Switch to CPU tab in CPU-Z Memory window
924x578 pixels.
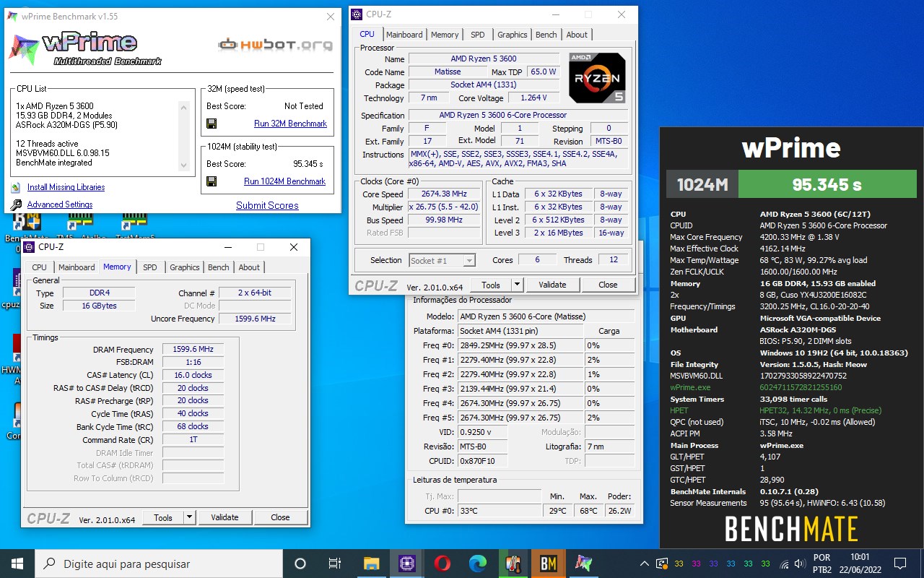pyautogui.click(x=40, y=267)
